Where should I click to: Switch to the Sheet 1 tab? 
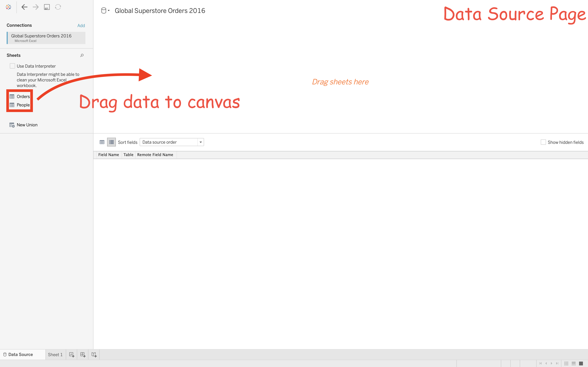pyautogui.click(x=55, y=355)
